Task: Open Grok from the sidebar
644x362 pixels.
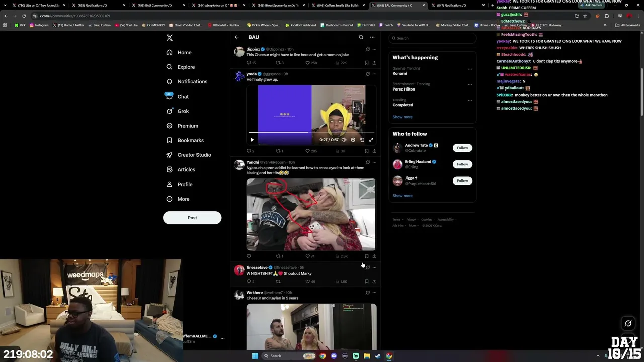Action: (178, 111)
